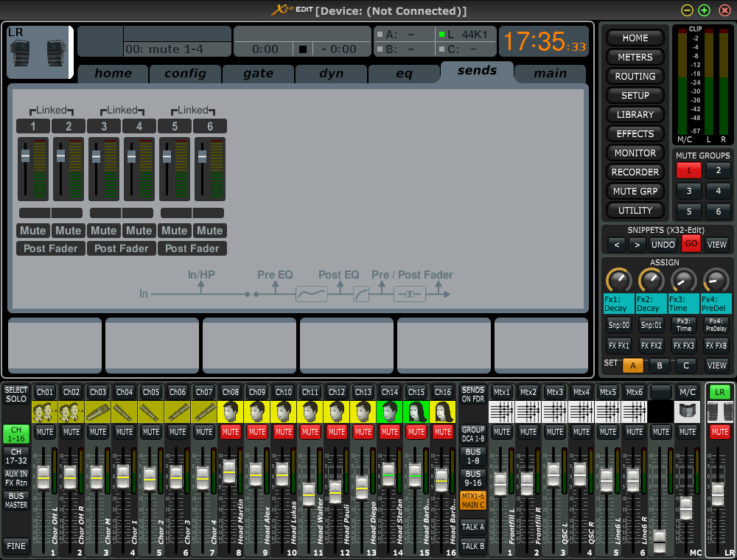Screen dimensions: 737x560
Task: Click the LR main fader
Action: click(x=718, y=494)
